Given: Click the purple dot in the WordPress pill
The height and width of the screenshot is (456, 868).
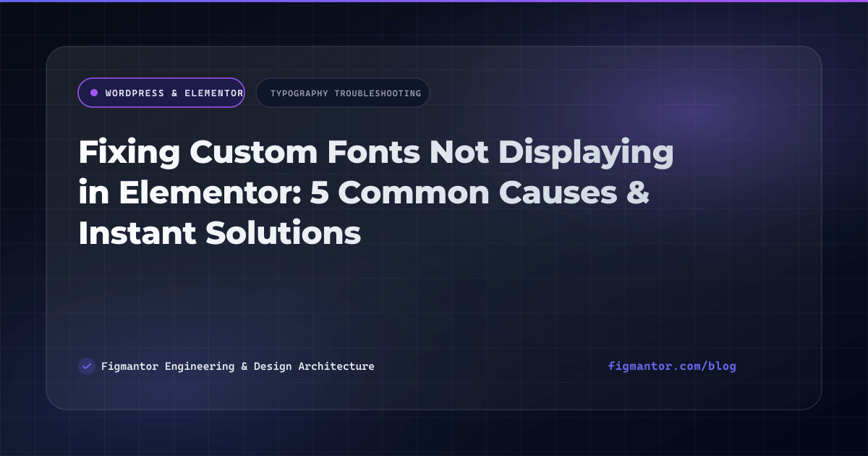Looking at the screenshot, I should (94, 93).
